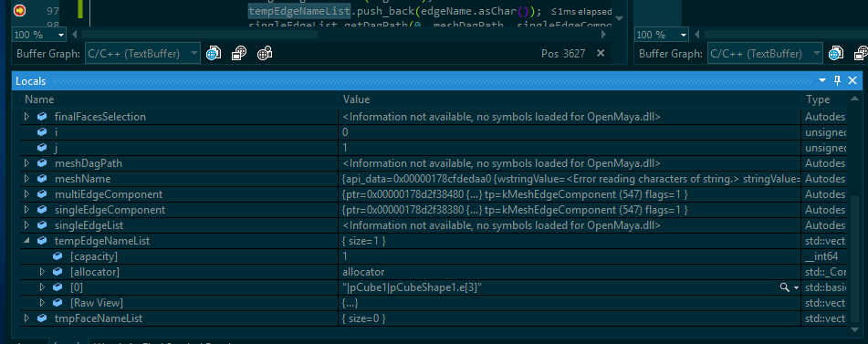
Task: Expand finalFacesSelection variable
Action: (26, 117)
